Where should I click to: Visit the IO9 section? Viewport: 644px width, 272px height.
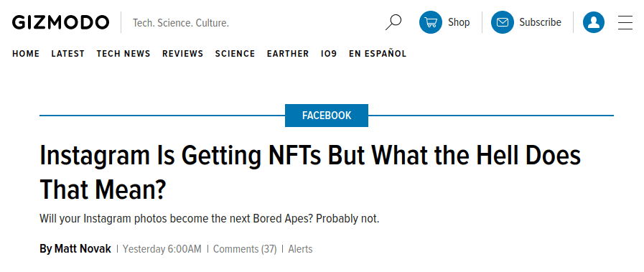pos(329,54)
